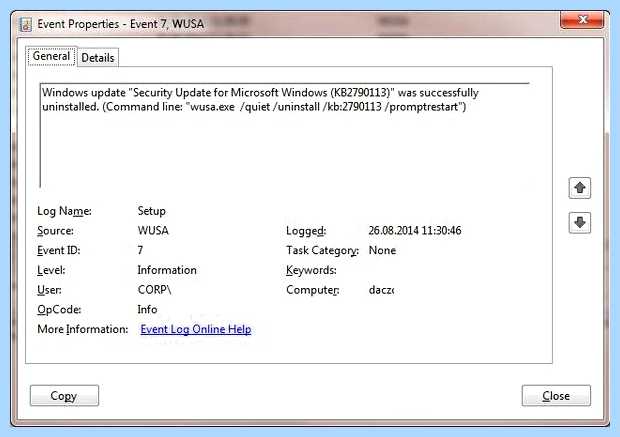Image resolution: width=620 pixels, height=437 pixels.
Task: Click the Event Properties title bar icon
Action: [x=26, y=25]
